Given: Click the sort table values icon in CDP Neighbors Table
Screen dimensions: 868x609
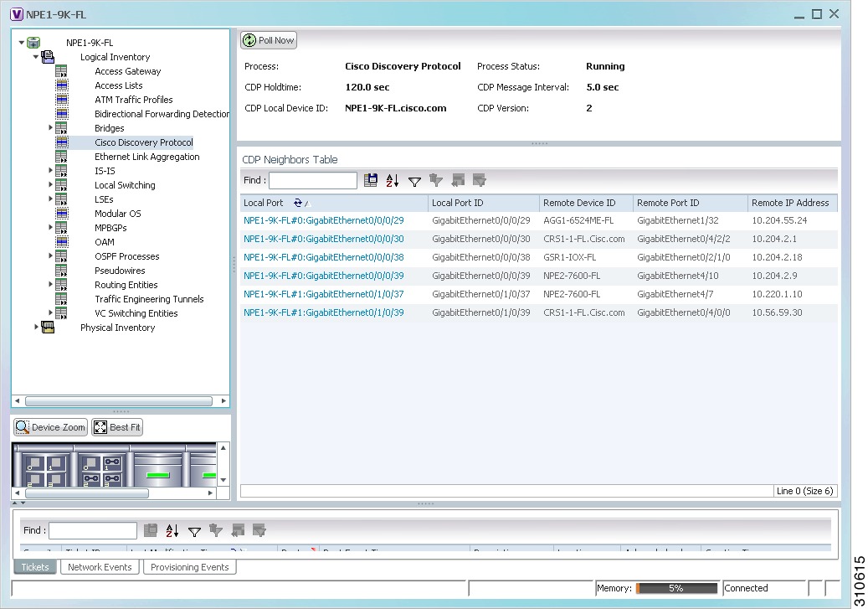Looking at the screenshot, I should coord(393,180).
